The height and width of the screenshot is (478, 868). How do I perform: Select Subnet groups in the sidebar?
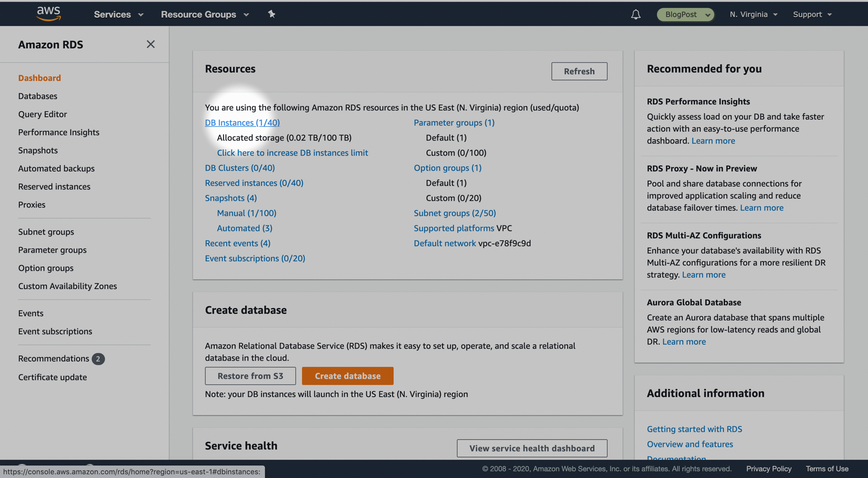tap(46, 232)
